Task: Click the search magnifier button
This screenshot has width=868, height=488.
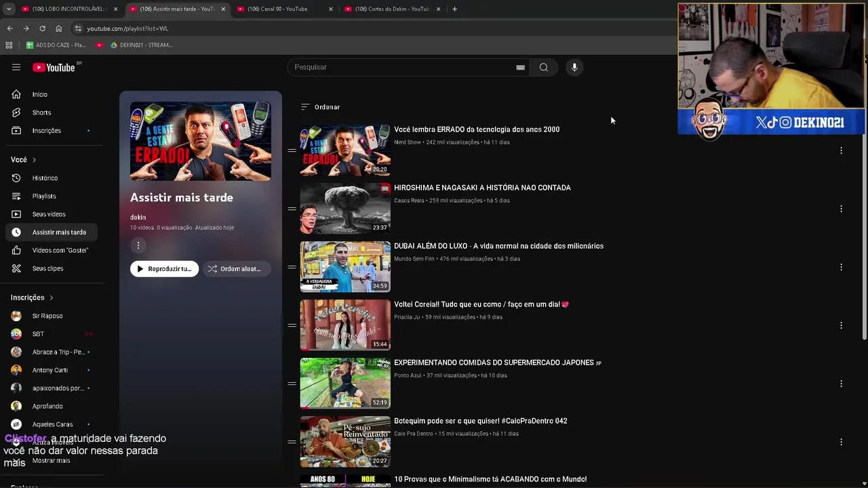Action: (x=543, y=67)
